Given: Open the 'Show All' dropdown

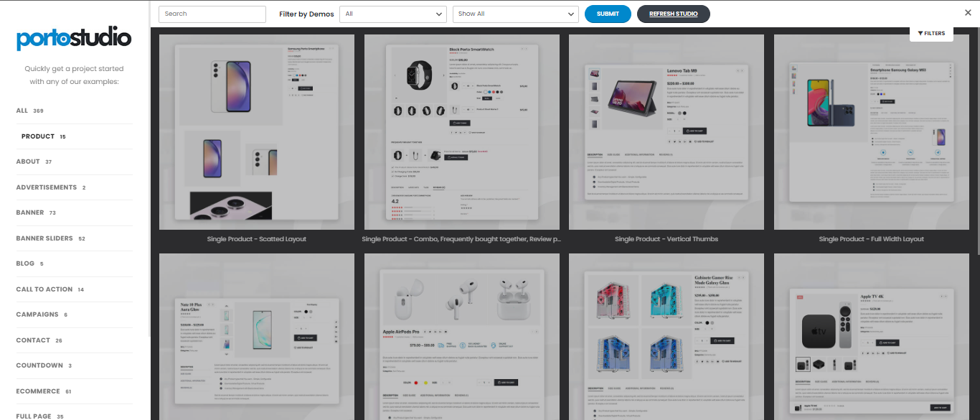Looking at the screenshot, I should pyautogui.click(x=516, y=14).
